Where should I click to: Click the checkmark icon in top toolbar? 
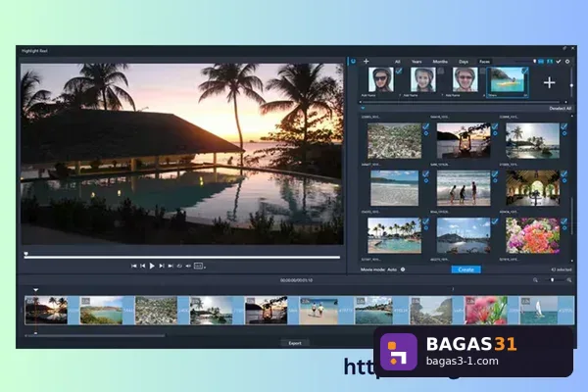[559, 61]
